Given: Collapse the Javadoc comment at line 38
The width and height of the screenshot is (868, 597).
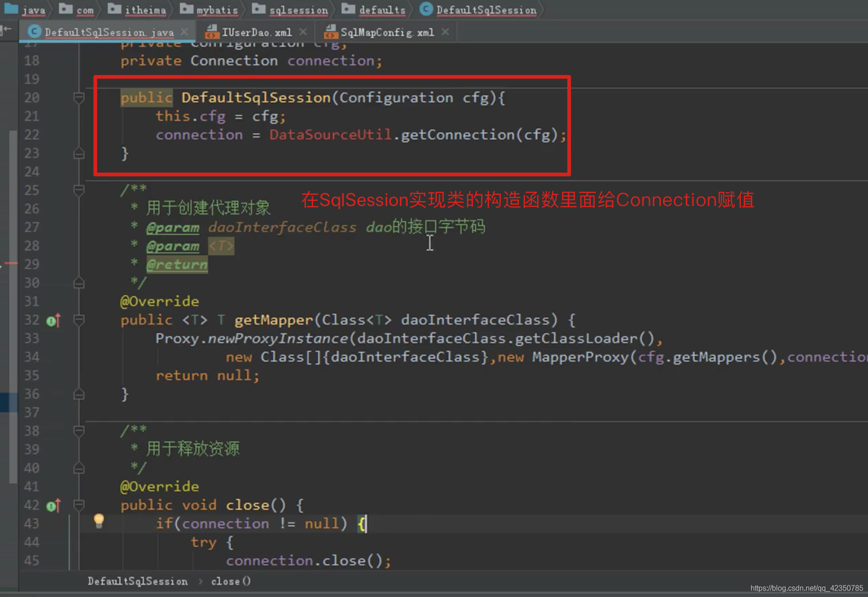Looking at the screenshot, I should click(79, 431).
